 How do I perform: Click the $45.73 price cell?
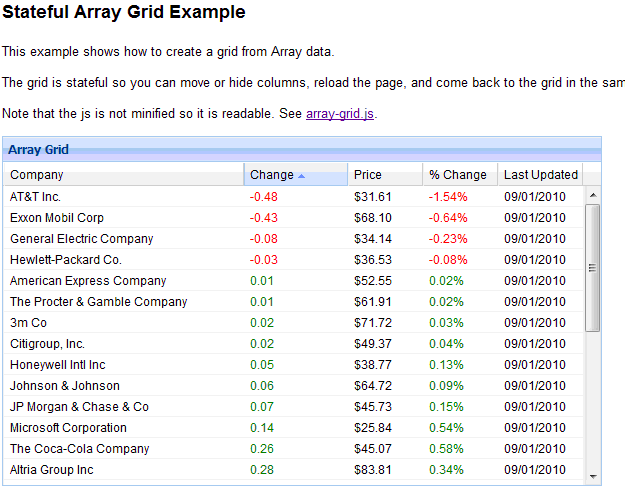pyautogui.click(x=373, y=407)
